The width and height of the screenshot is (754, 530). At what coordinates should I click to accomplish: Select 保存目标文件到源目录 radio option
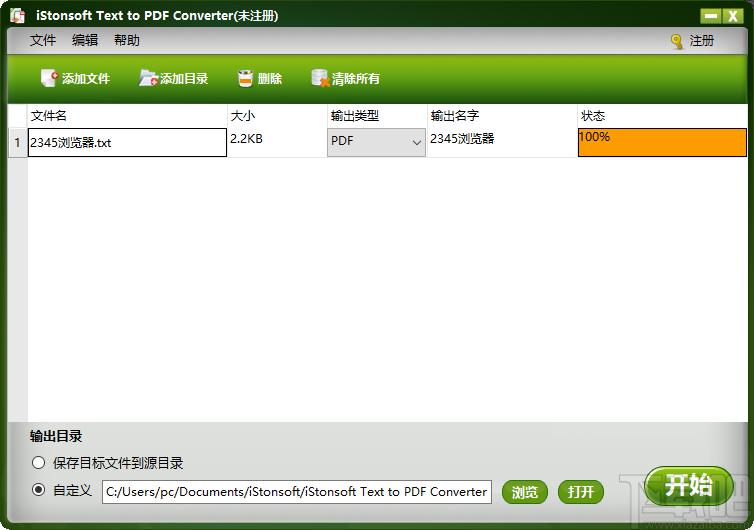point(38,463)
